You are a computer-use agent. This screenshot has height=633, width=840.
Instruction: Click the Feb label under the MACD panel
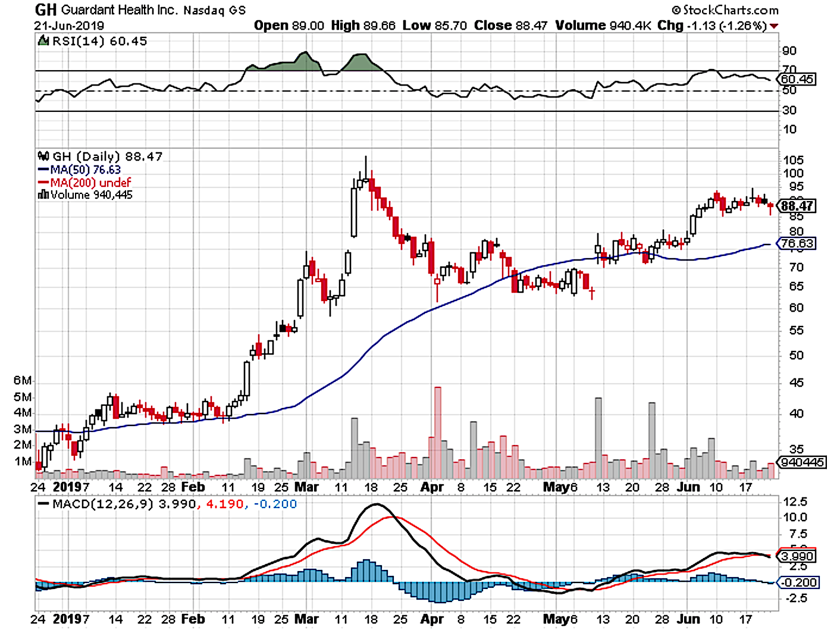tap(193, 619)
